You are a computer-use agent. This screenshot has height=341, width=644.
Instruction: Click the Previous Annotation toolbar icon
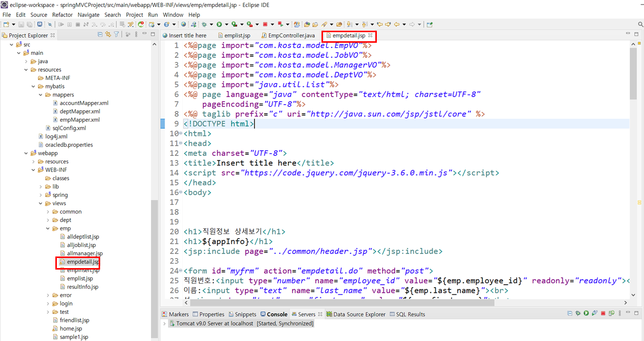(364, 24)
